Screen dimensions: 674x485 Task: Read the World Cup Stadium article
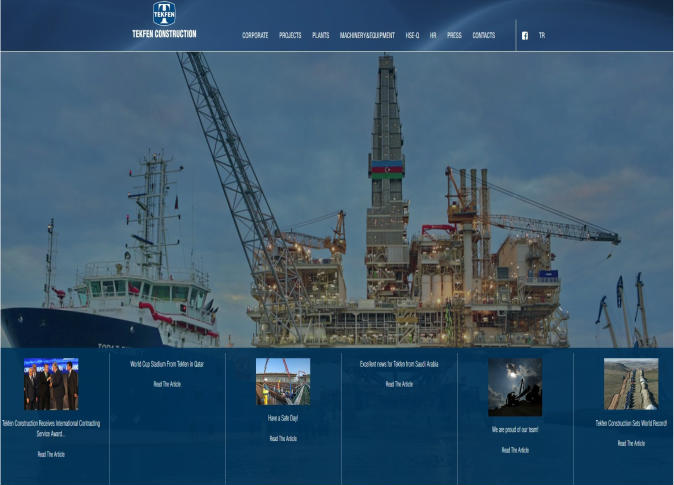(167, 384)
